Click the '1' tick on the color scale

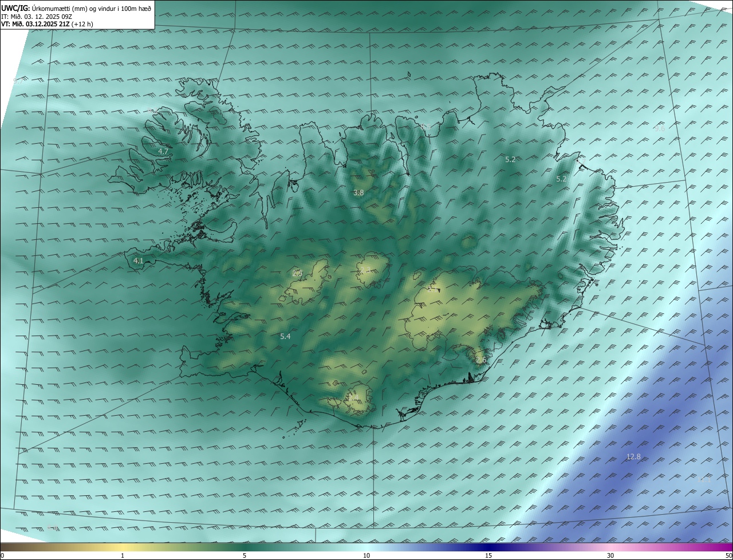tap(123, 555)
